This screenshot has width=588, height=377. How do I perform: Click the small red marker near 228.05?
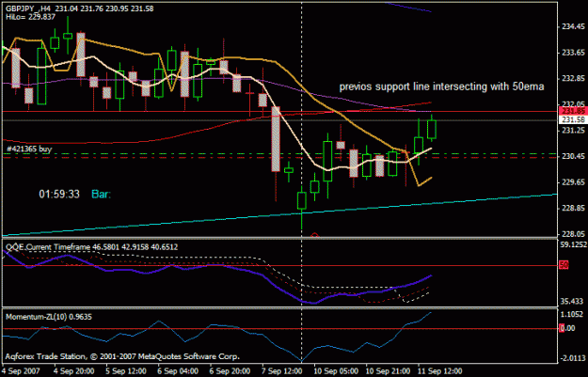tap(314, 235)
